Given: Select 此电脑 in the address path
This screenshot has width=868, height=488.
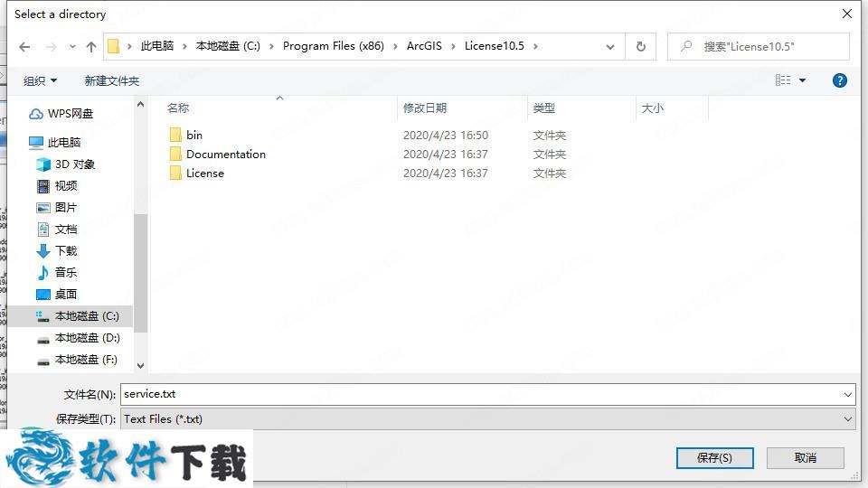Looking at the screenshot, I should coord(157,46).
